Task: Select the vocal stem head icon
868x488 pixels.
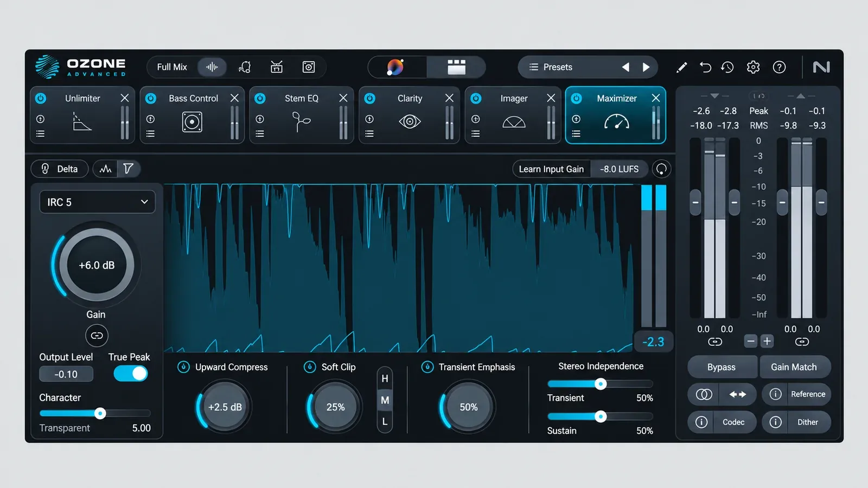Action: pos(245,67)
